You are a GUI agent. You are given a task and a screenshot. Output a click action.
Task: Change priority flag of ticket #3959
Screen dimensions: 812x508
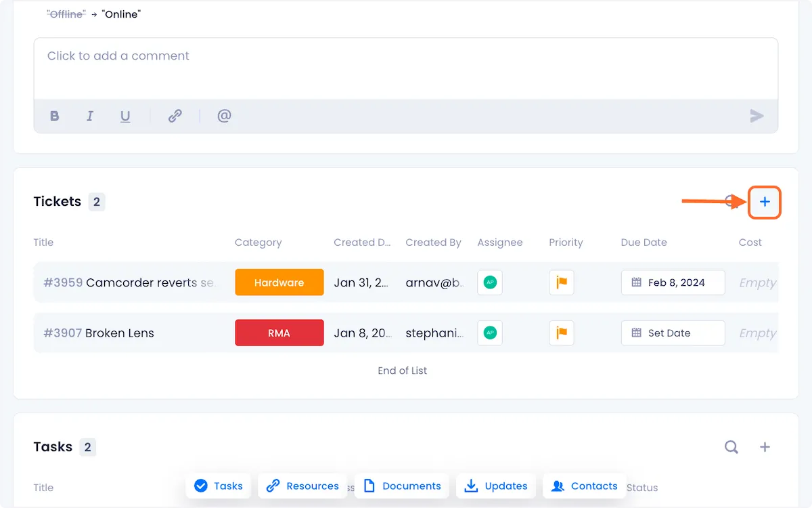point(562,282)
